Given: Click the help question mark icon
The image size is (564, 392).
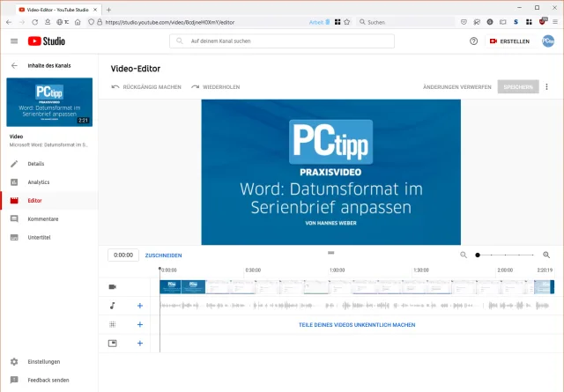Looking at the screenshot, I should click(x=473, y=41).
